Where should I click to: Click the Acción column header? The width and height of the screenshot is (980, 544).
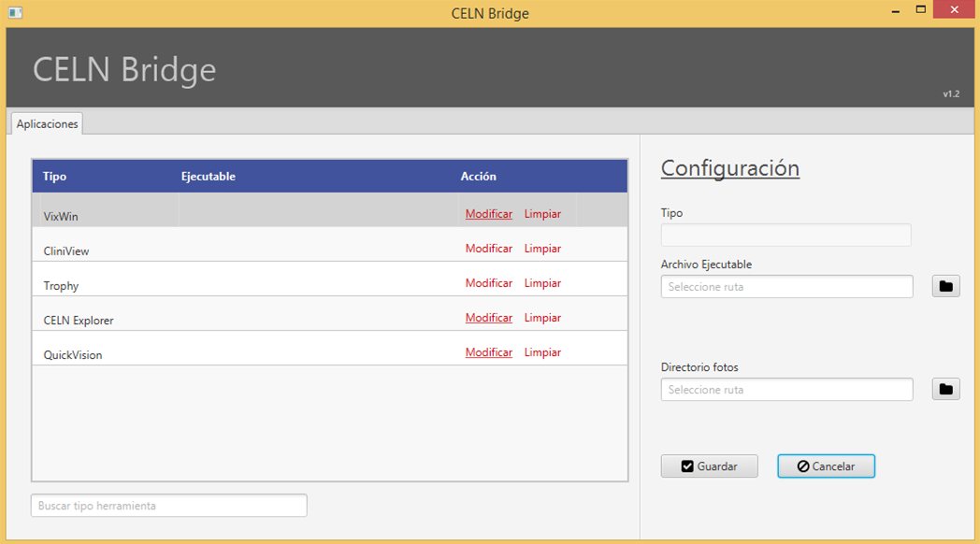[x=478, y=176]
